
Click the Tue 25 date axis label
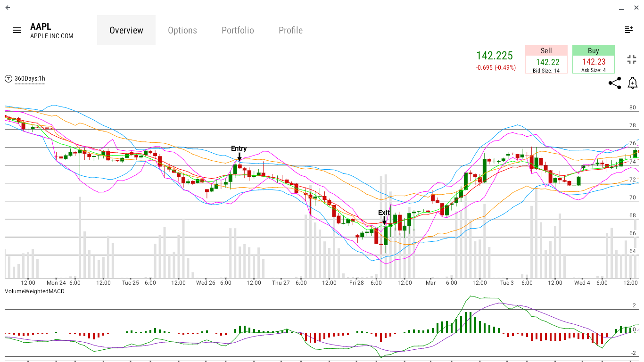click(131, 283)
